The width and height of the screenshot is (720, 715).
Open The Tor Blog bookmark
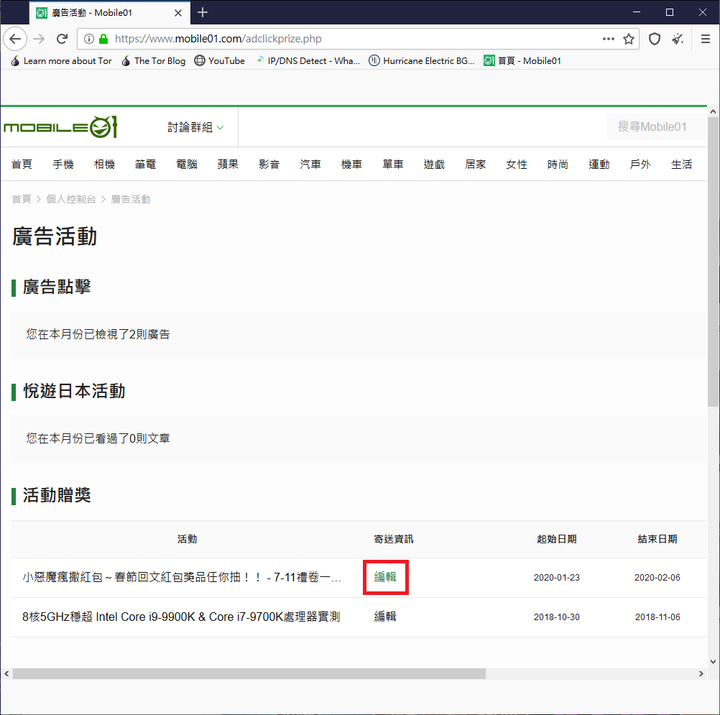point(154,61)
